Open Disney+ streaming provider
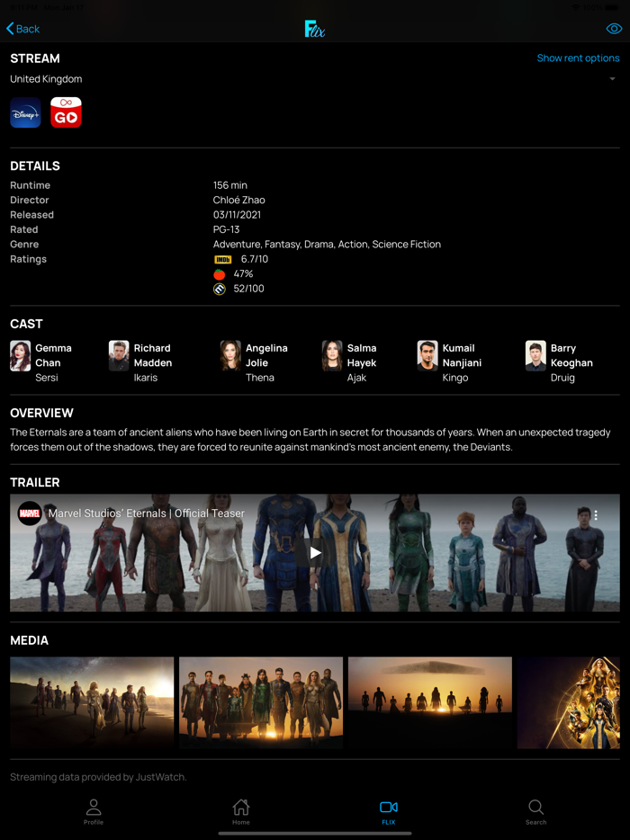Screen dimensions: 630x840 click(x=25, y=112)
